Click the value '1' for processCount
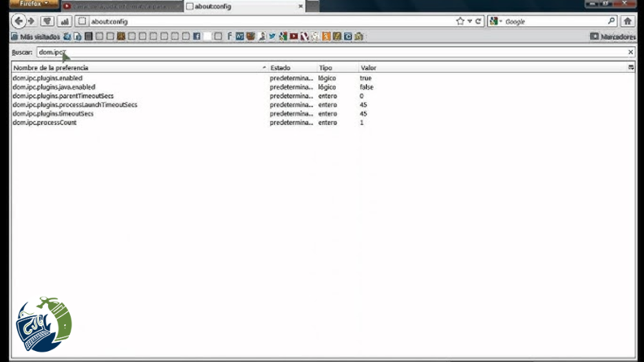Viewport: 644px width, 362px height. pyautogui.click(x=361, y=123)
